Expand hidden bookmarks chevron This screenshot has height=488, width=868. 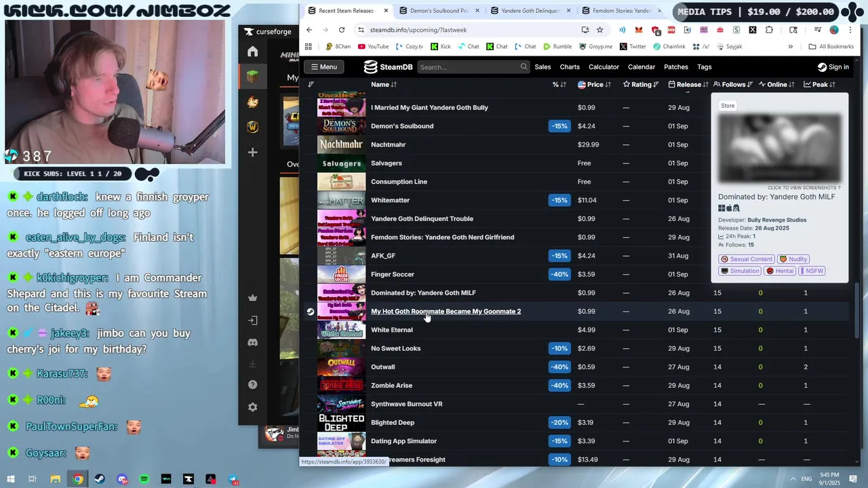pos(790,47)
